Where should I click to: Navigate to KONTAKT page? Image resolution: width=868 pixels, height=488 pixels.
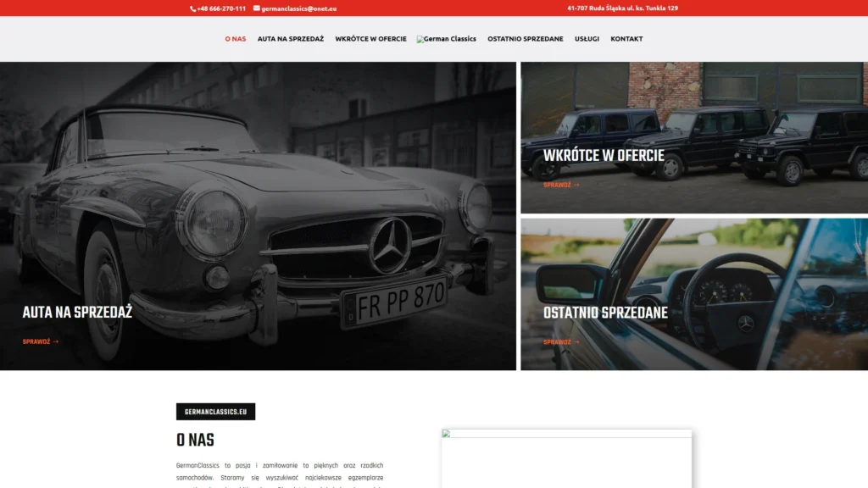[626, 39]
